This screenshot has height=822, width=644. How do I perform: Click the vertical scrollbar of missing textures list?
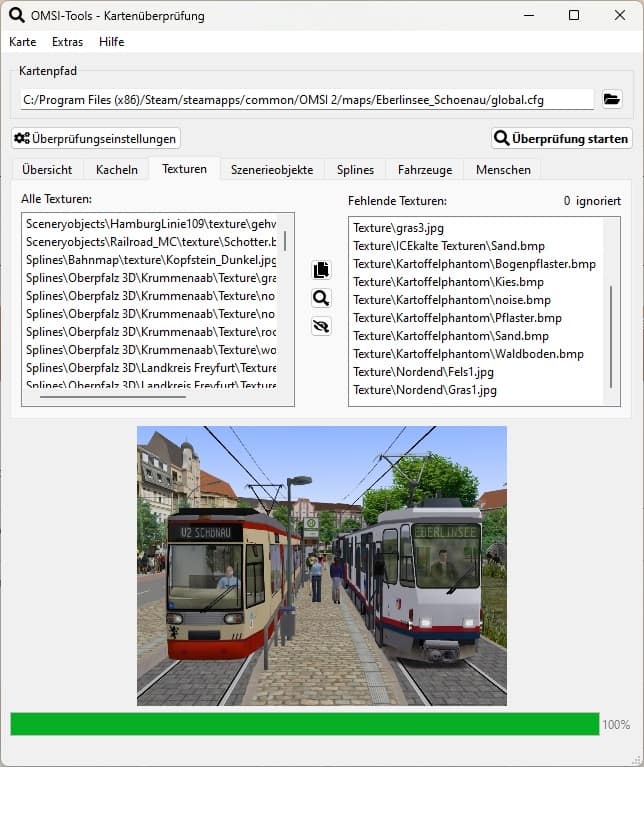(611, 336)
